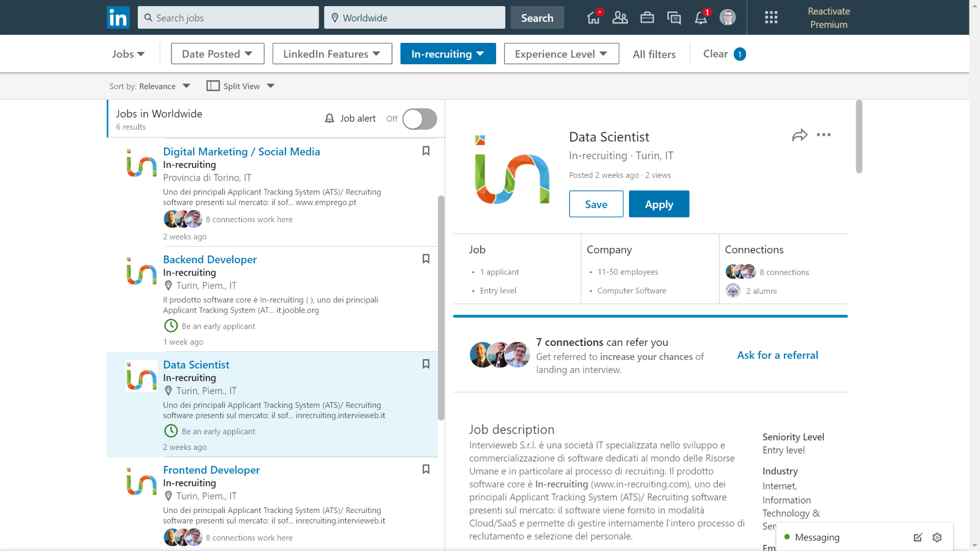Expand the Experience Level filter dropdown

(x=562, y=54)
